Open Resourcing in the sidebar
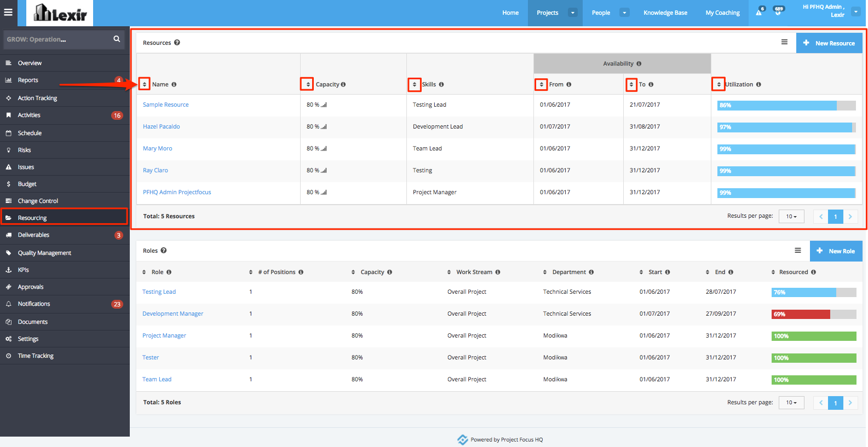This screenshot has width=868, height=447. click(x=65, y=218)
